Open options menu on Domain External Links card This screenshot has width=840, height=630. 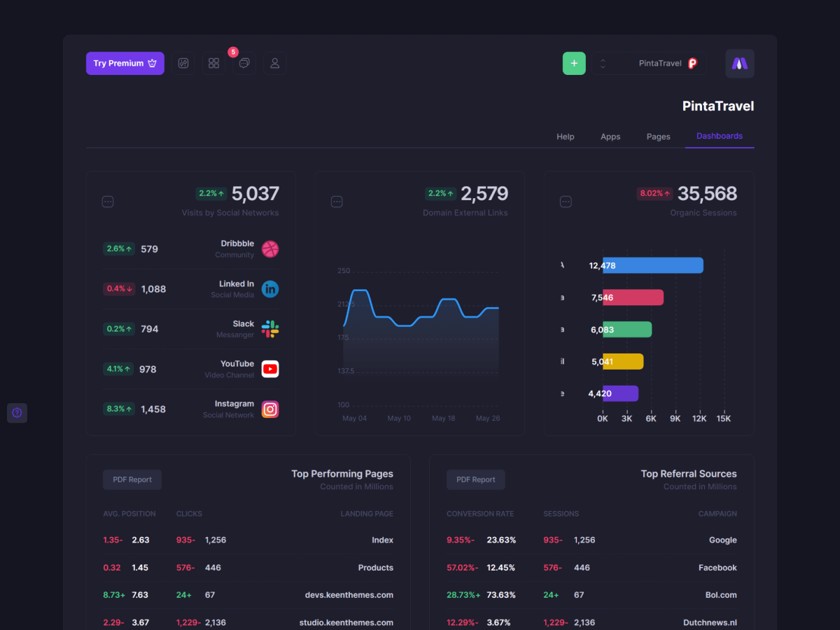click(337, 202)
